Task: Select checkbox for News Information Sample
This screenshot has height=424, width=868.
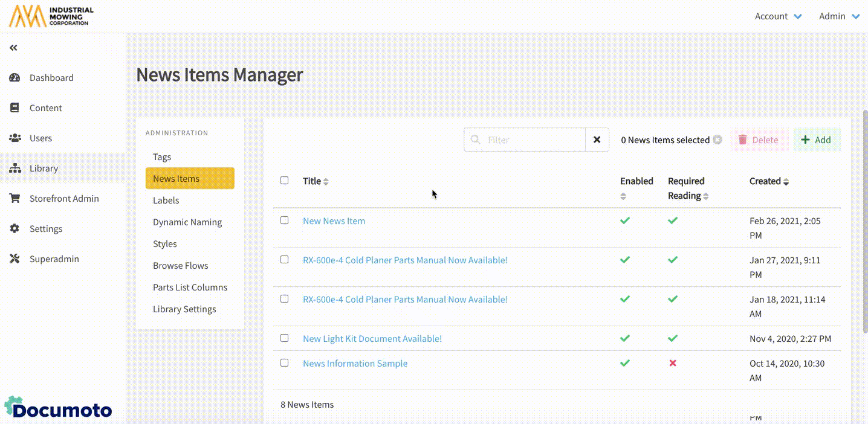Action: pos(285,363)
